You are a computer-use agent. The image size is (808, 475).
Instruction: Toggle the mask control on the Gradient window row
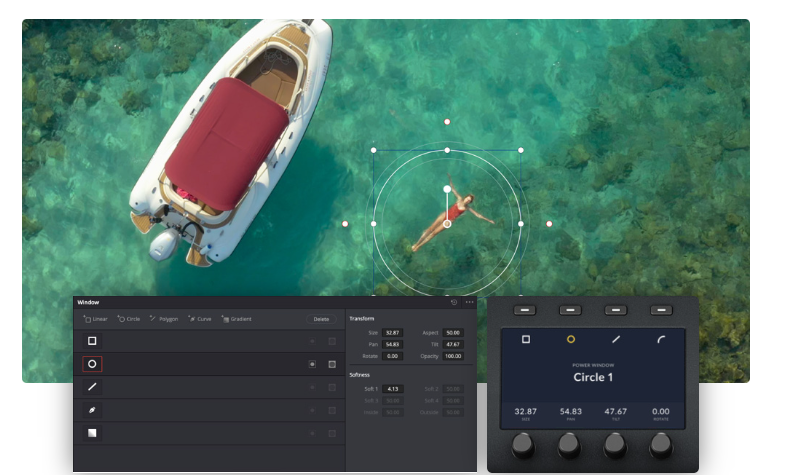coord(332,434)
